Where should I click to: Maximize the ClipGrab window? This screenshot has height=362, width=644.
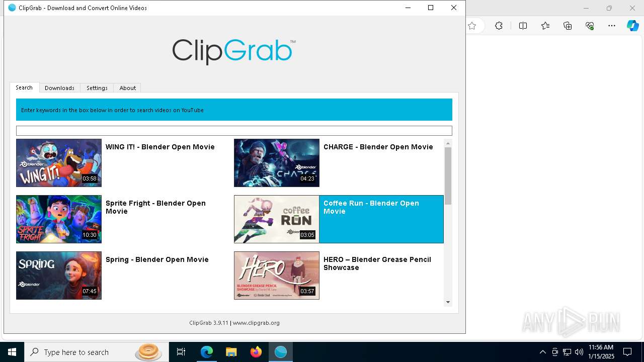click(x=431, y=8)
